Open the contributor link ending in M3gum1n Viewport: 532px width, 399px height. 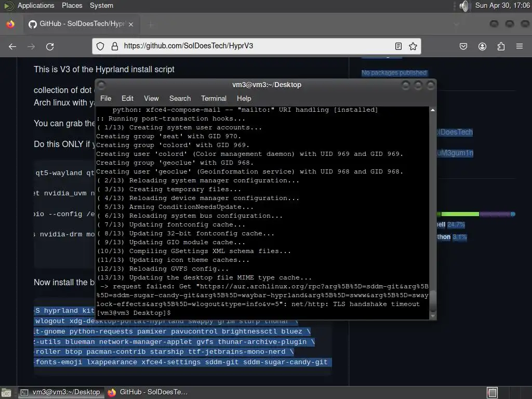point(455,153)
